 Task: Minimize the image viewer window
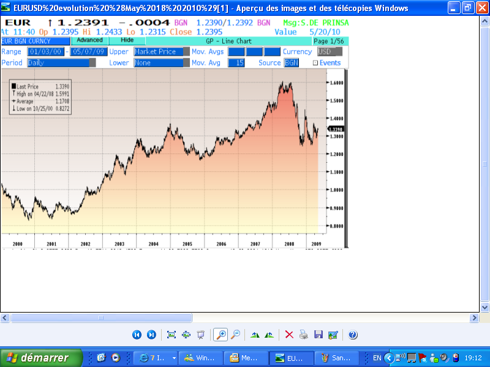coord(453,8)
